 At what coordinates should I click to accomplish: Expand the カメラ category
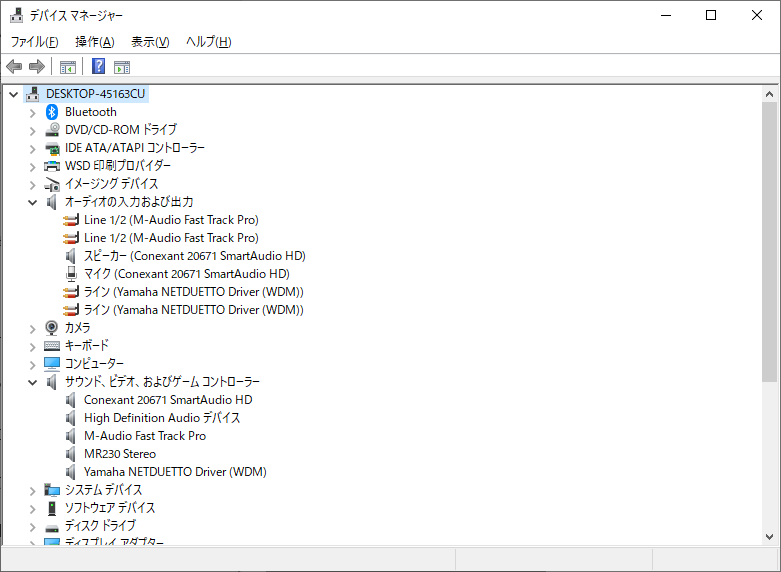pos(32,329)
